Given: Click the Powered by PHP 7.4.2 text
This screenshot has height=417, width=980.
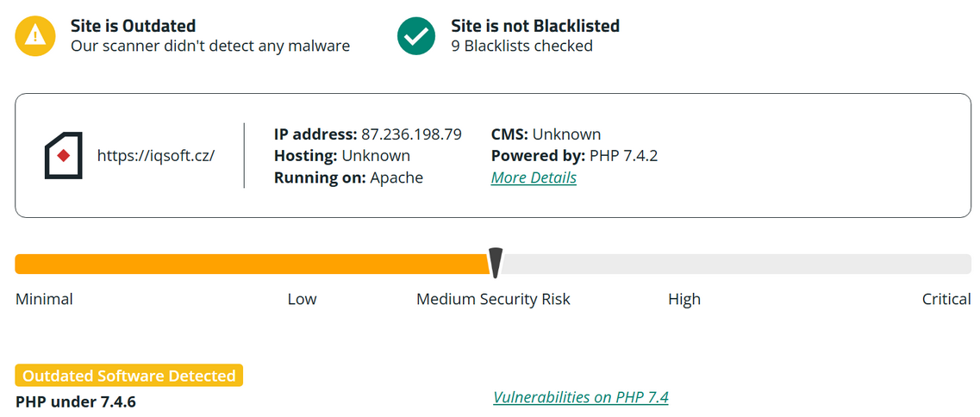Looking at the screenshot, I should pyautogui.click(x=574, y=156).
